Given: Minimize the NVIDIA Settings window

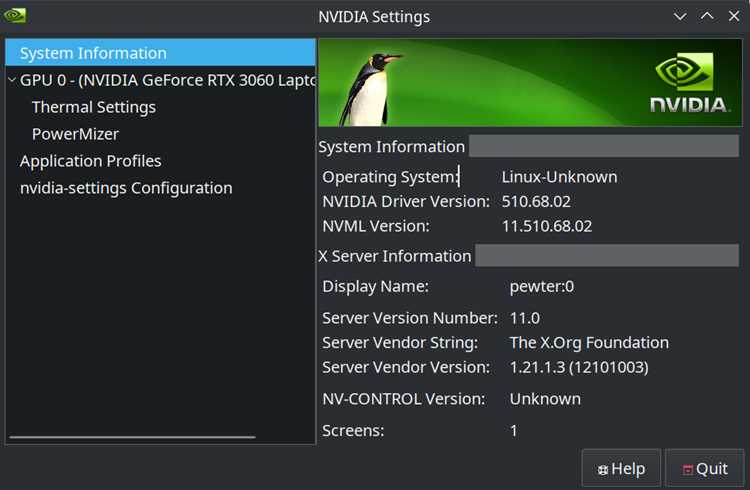Looking at the screenshot, I should click(680, 16).
